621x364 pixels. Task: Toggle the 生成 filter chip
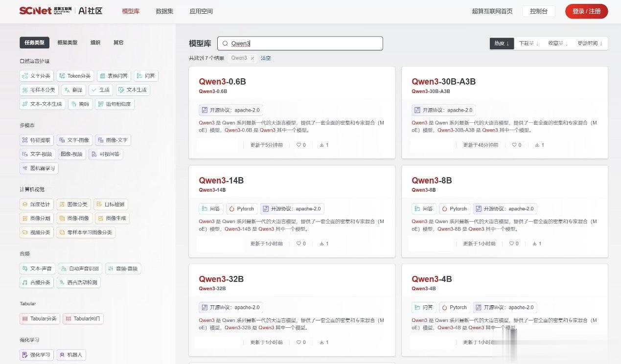tap(100, 90)
